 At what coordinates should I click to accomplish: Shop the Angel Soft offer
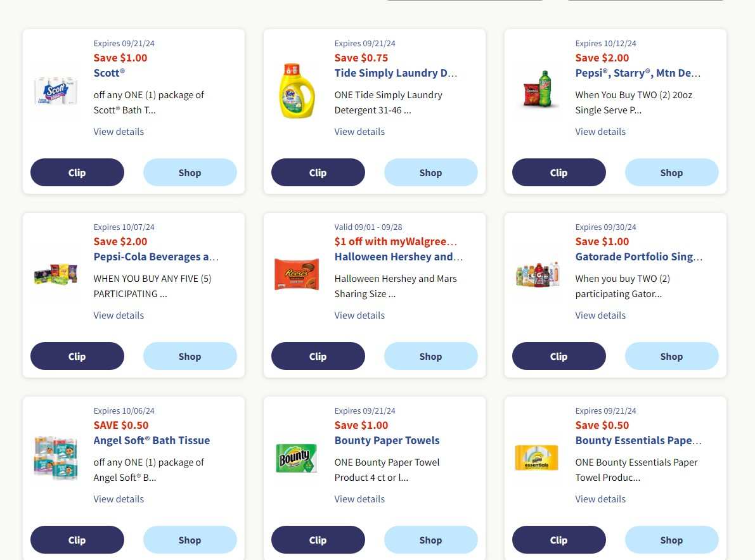(x=190, y=540)
